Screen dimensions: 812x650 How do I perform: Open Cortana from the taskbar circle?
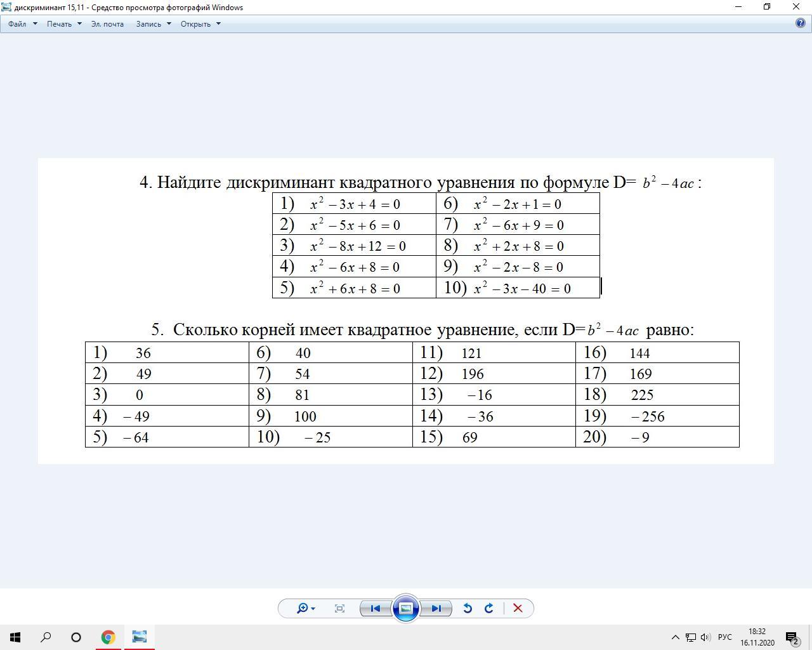click(x=76, y=637)
